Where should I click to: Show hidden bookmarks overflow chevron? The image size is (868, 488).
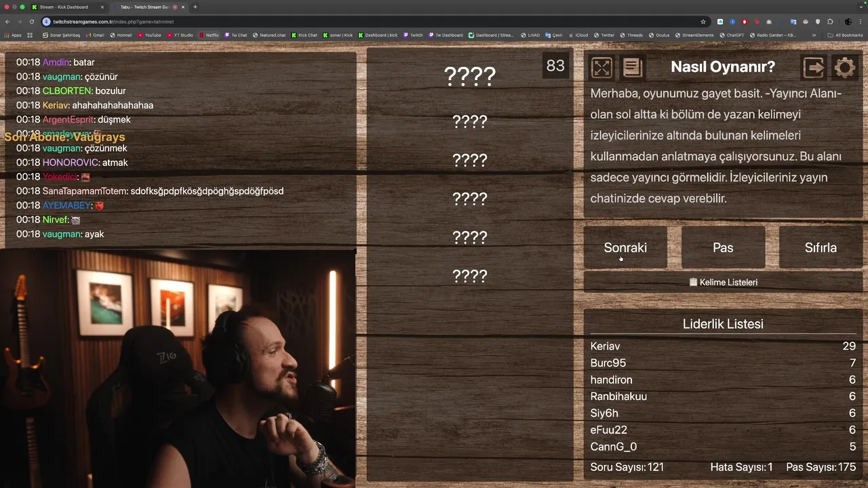(x=814, y=35)
